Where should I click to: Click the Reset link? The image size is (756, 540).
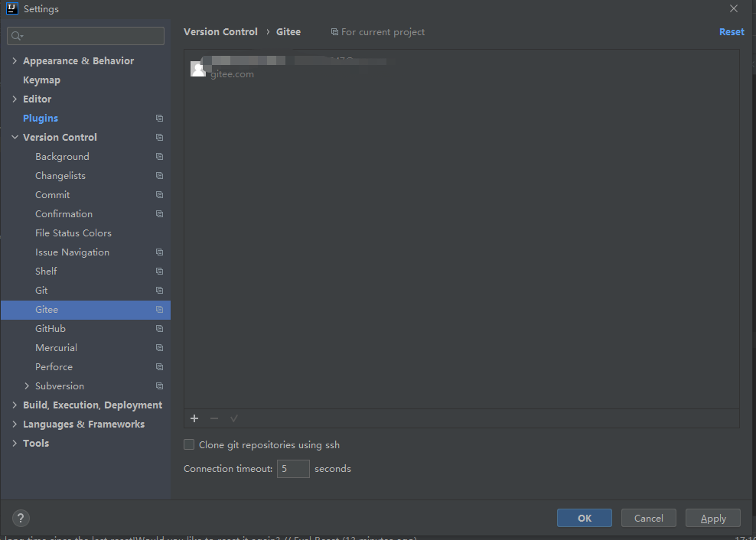(x=732, y=32)
